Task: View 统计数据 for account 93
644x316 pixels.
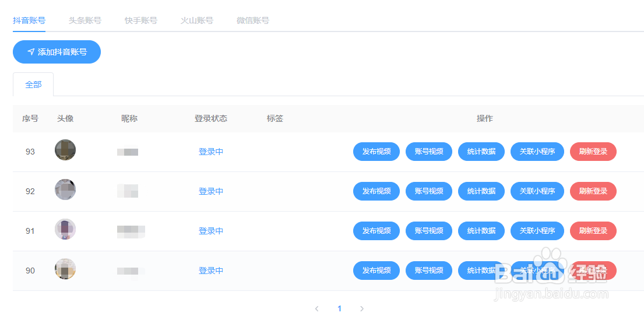Action: [481, 152]
